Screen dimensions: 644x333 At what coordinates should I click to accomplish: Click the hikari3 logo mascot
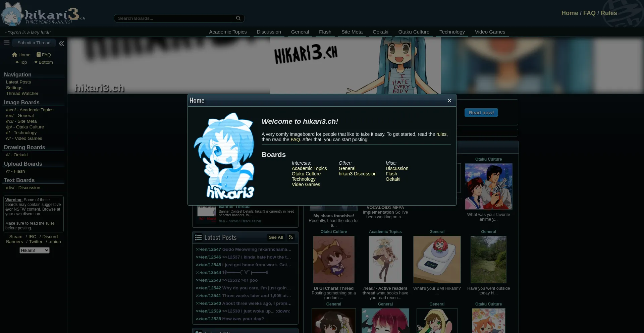point(12,14)
